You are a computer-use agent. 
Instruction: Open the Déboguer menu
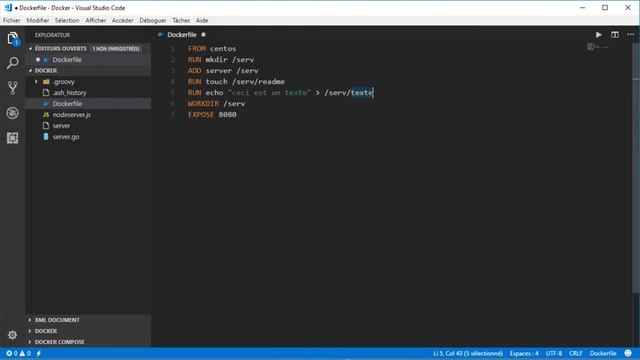point(153,20)
